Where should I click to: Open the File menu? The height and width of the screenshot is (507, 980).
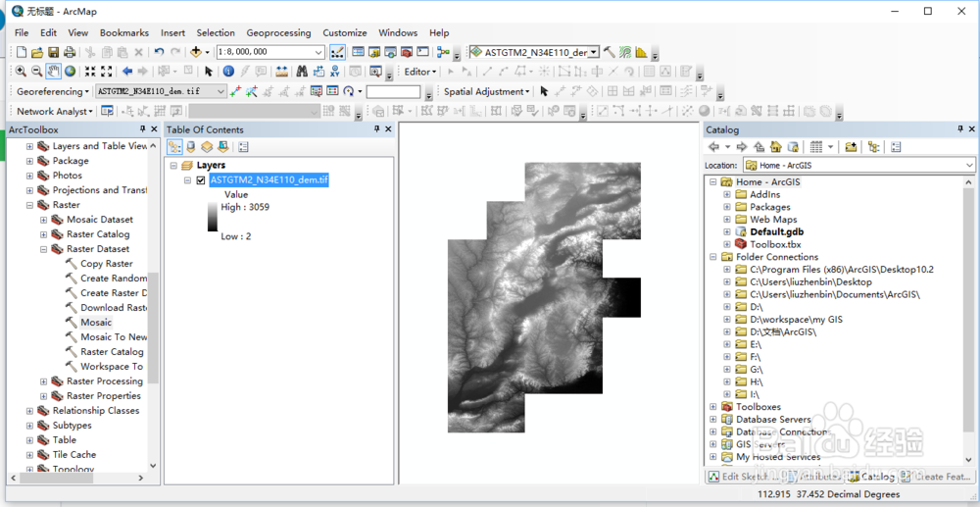(x=22, y=32)
